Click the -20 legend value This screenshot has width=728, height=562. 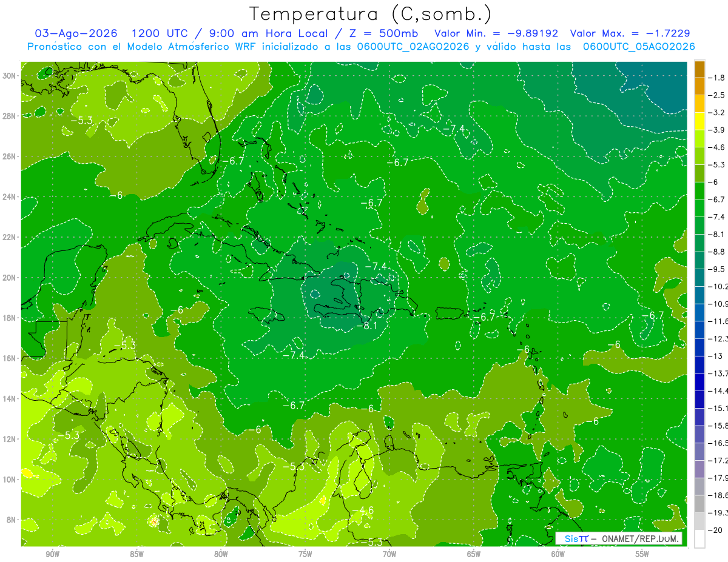pyautogui.click(x=715, y=530)
